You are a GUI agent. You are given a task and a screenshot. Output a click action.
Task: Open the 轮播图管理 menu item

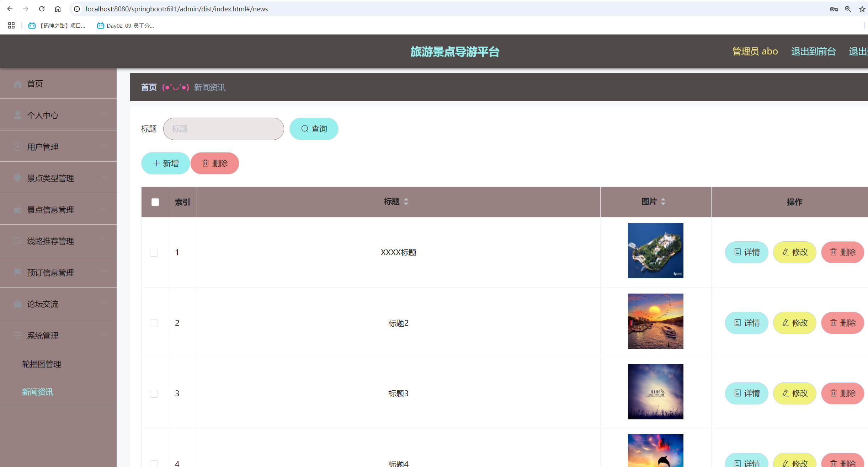[41, 364]
